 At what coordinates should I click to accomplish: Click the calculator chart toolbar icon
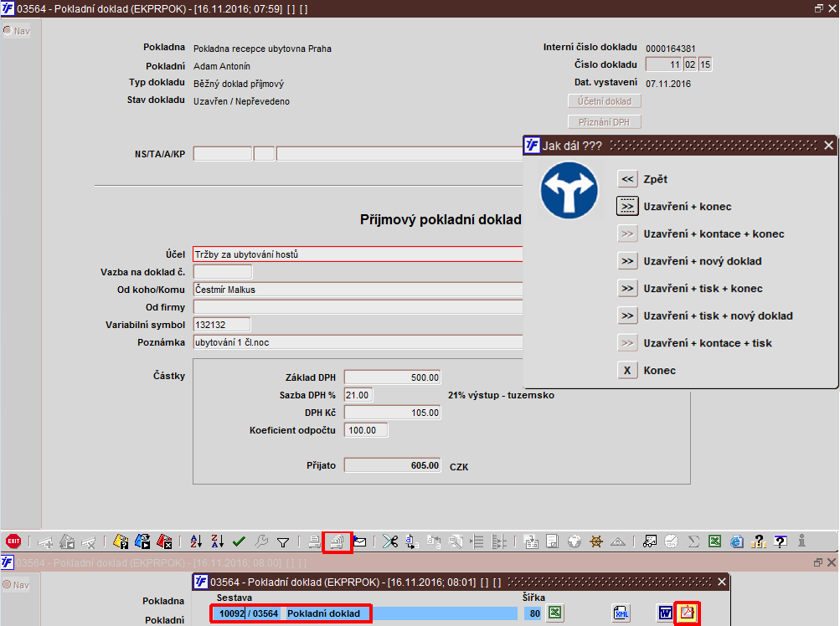tap(649, 542)
